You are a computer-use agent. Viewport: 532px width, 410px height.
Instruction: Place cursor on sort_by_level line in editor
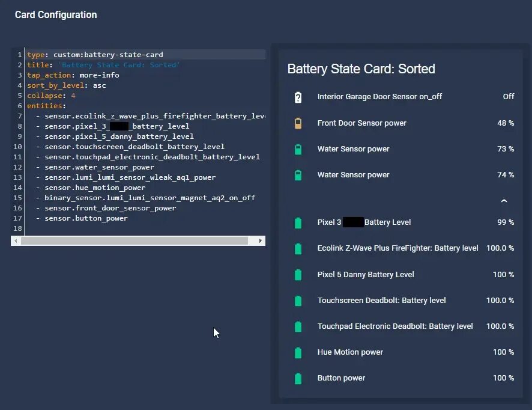pyautogui.click(x=66, y=85)
